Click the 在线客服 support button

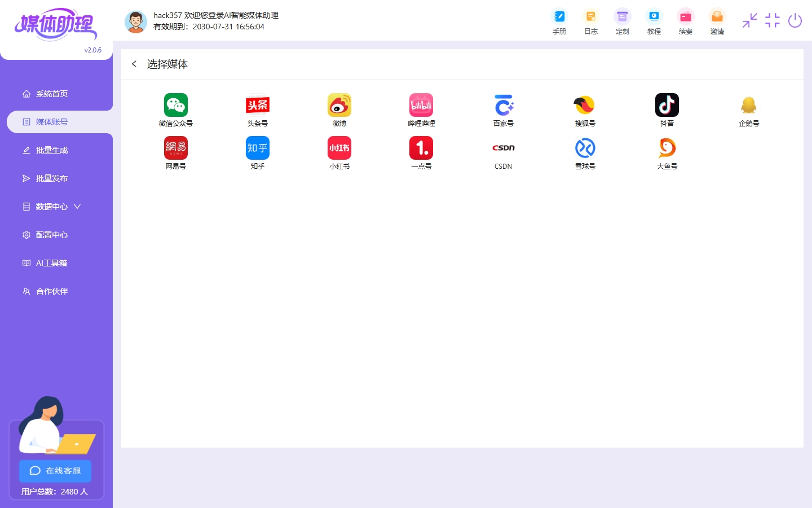[x=55, y=471]
